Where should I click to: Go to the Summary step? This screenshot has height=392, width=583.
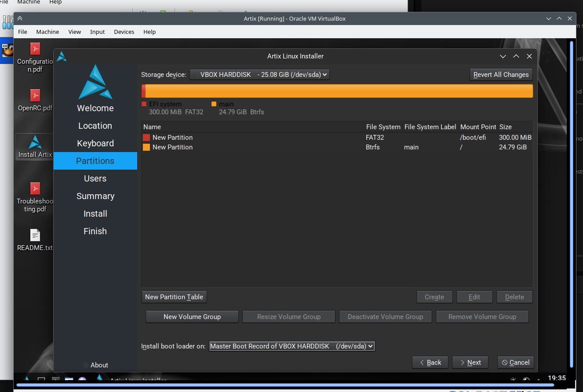[x=95, y=196]
